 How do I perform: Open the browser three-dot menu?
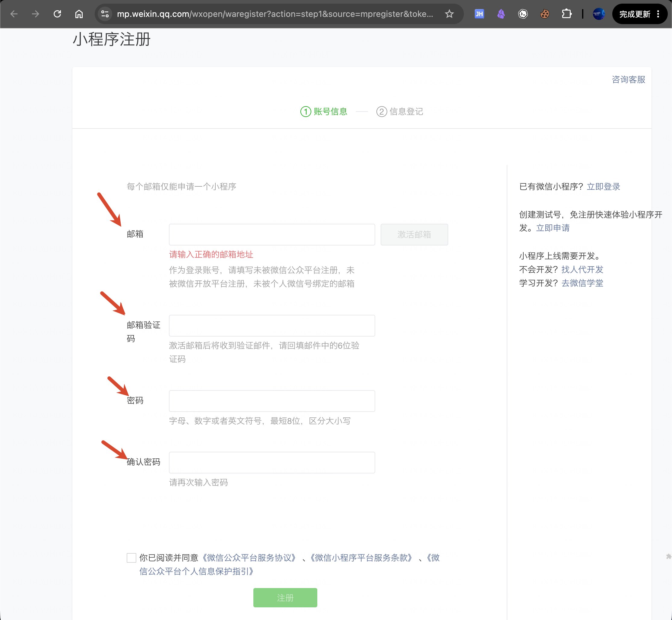pos(658,14)
